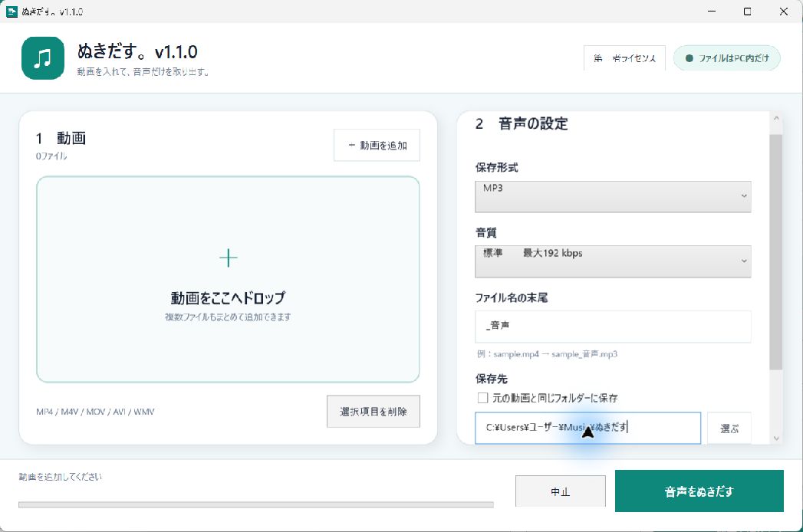
Task: Click the 動画をここへドロップ drop area text
Action: tap(228, 297)
